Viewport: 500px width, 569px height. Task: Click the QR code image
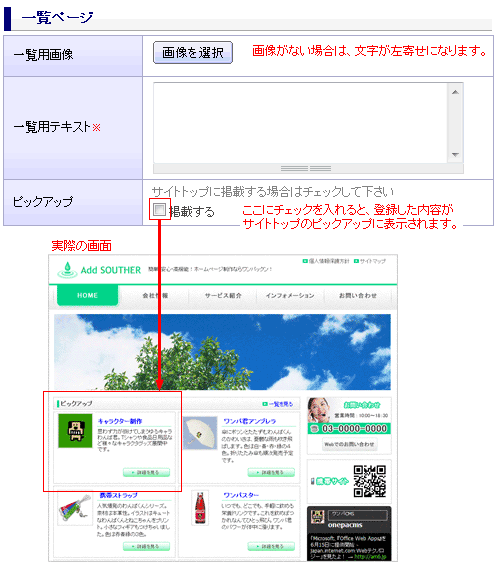[x=370, y=481]
